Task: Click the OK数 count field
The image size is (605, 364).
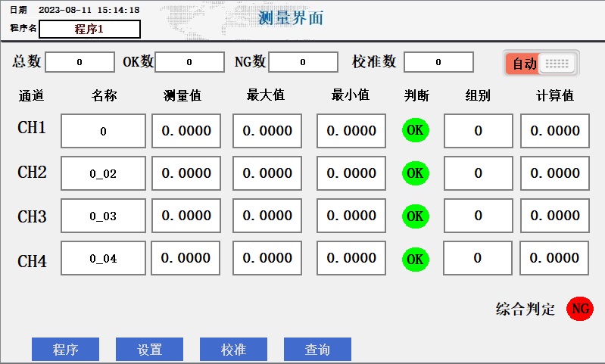Action: tap(189, 62)
